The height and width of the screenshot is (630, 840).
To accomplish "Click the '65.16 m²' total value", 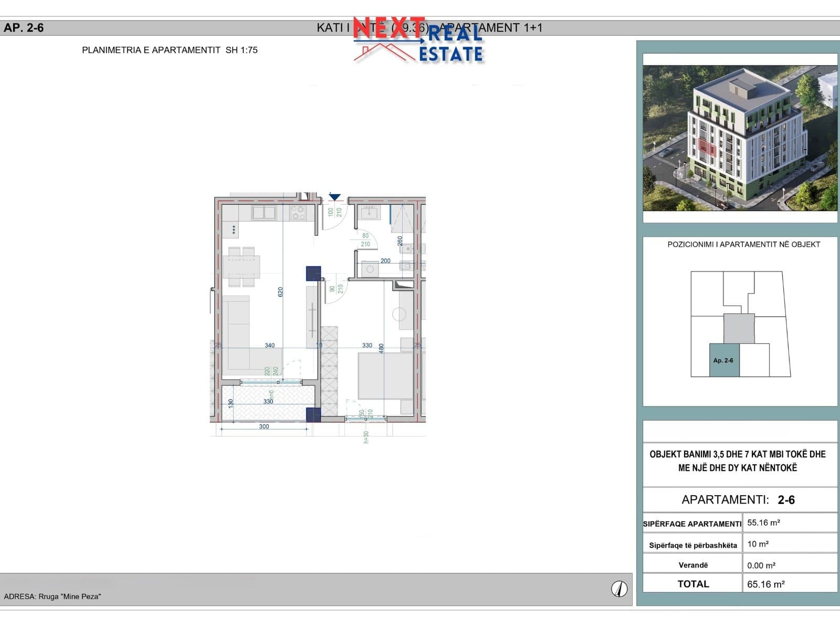I will (x=766, y=584).
